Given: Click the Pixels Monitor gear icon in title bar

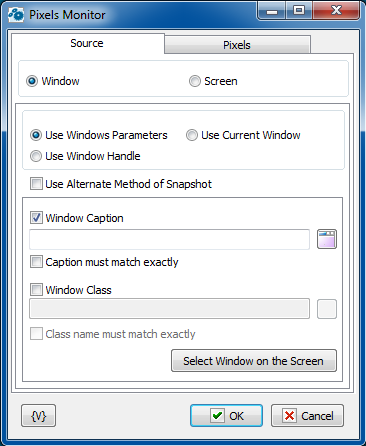Looking at the screenshot, I should [16, 15].
